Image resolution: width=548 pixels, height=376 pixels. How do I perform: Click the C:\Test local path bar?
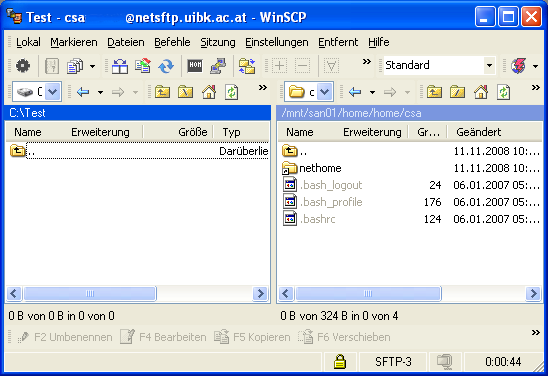click(x=138, y=113)
